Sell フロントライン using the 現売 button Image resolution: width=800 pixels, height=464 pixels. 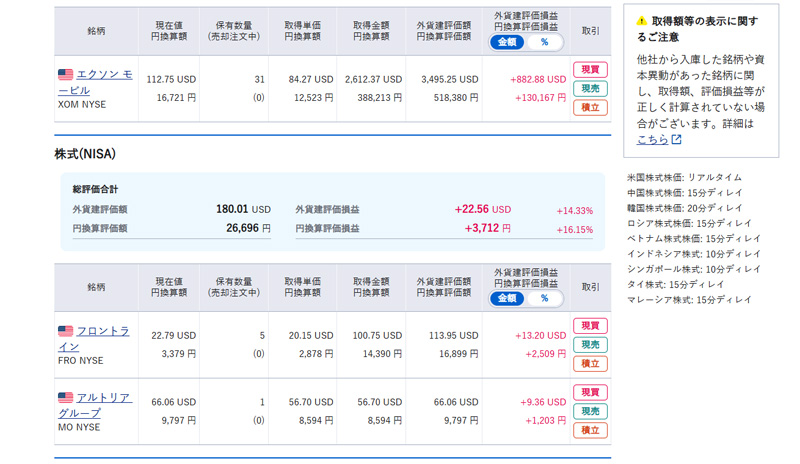point(590,345)
